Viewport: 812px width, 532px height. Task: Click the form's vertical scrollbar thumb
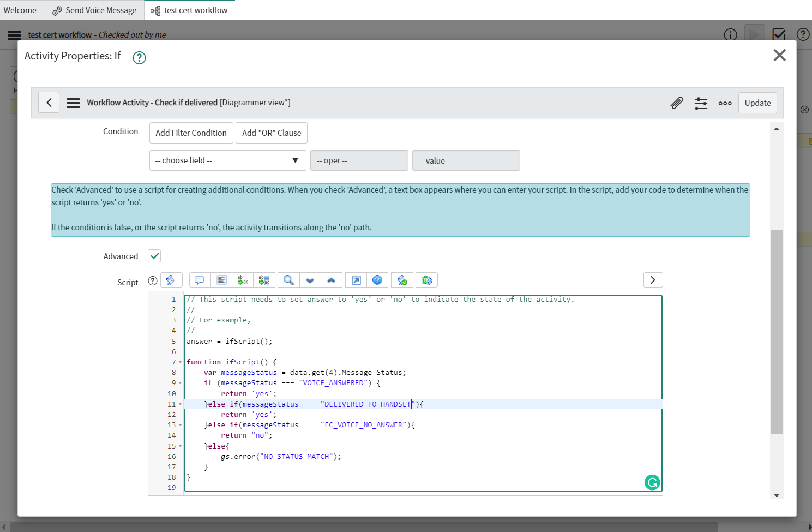pos(777,332)
